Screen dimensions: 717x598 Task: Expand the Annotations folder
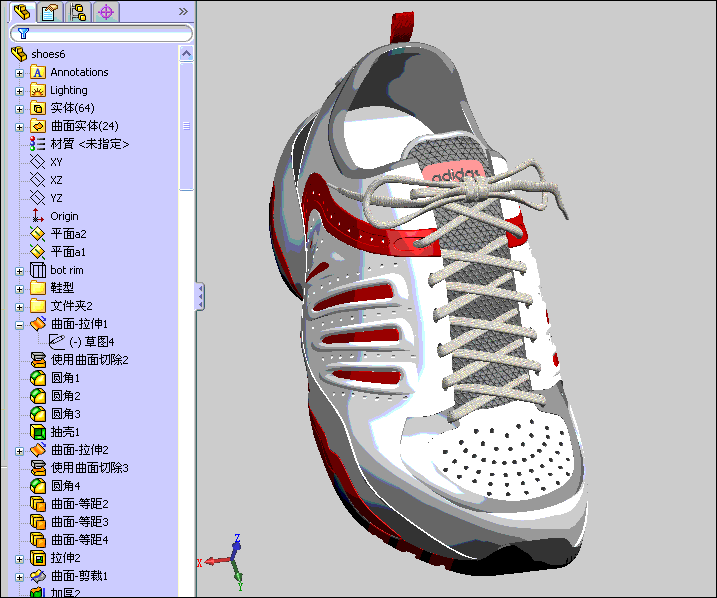click(x=19, y=73)
